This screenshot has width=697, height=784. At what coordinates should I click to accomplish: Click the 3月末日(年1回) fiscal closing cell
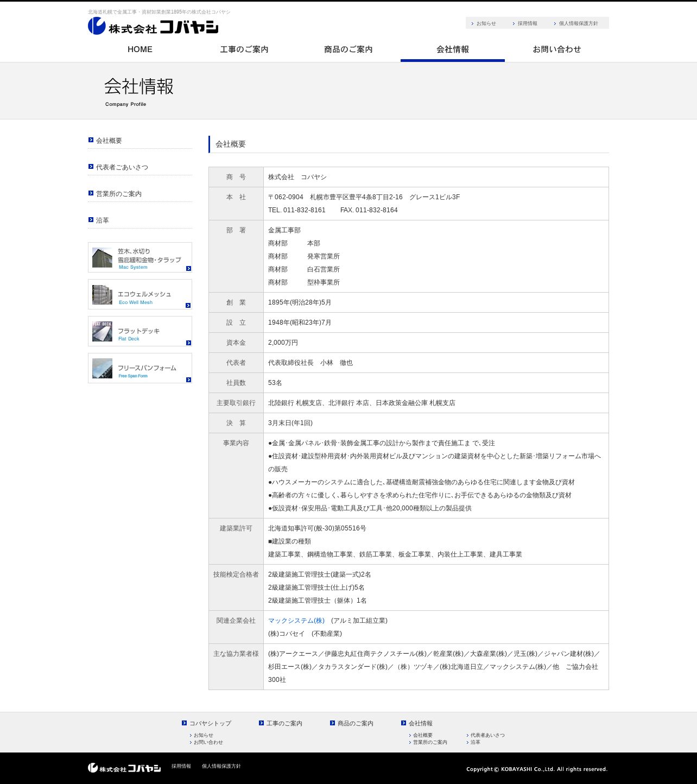click(x=436, y=423)
